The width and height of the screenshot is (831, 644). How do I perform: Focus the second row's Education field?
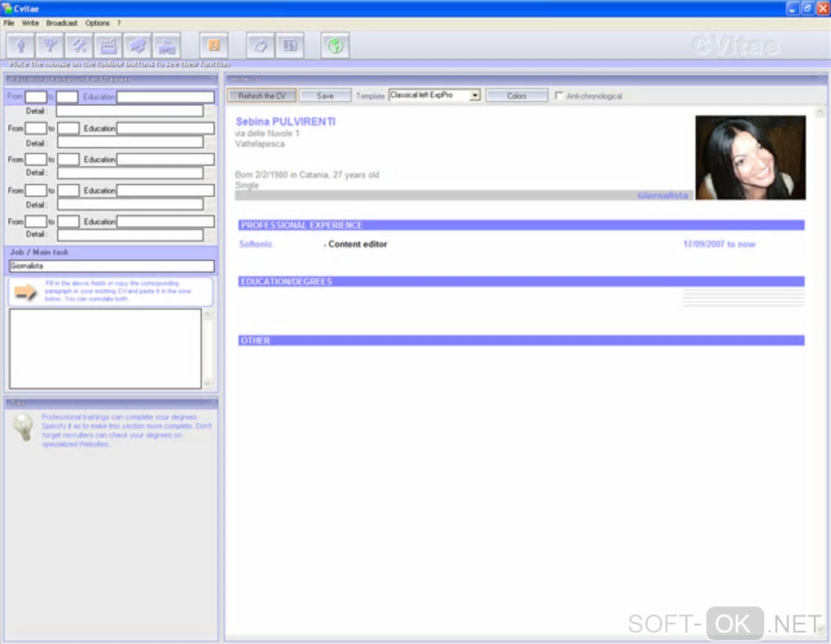(x=165, y=128)
